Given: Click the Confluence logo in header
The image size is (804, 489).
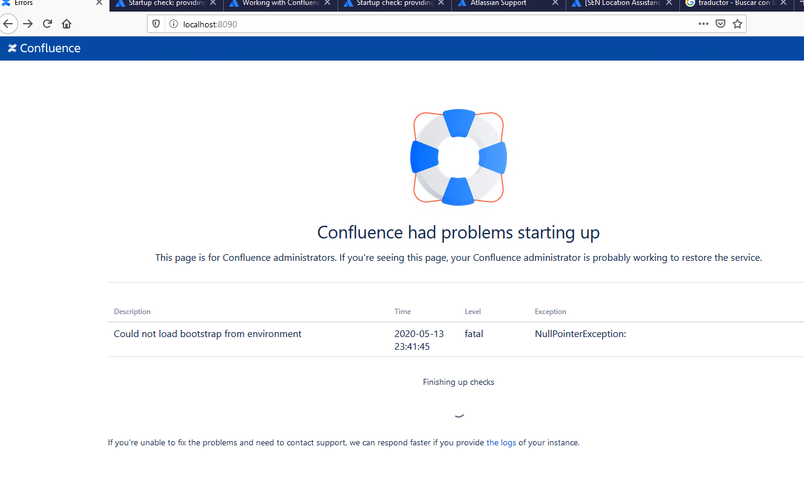Looking at the screenshot, I should tap(44, 48).
